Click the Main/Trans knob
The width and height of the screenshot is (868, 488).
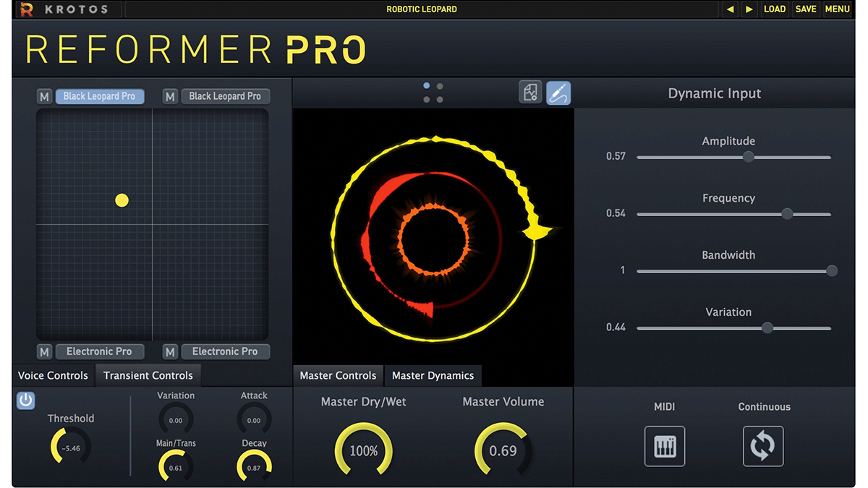tap(176, 466)
